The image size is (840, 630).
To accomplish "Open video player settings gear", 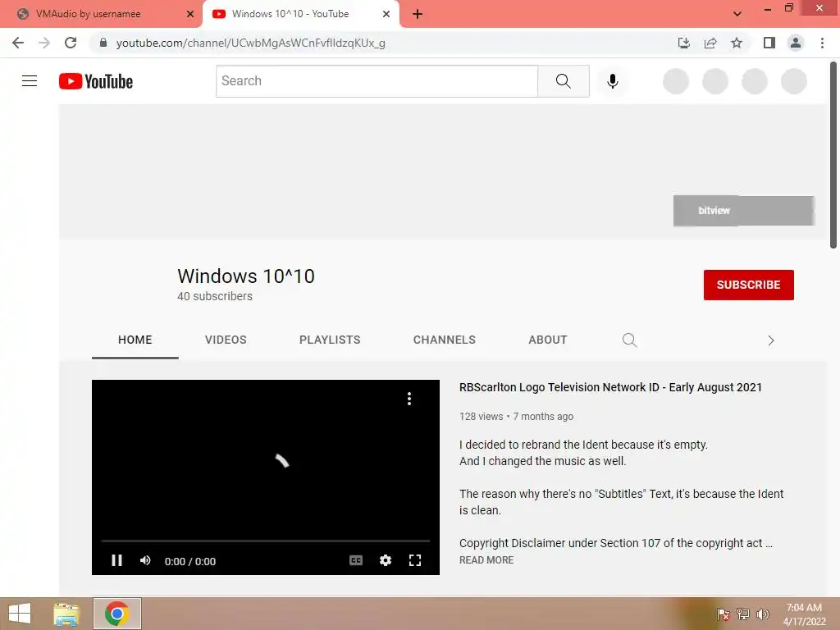I will point(386,560).
